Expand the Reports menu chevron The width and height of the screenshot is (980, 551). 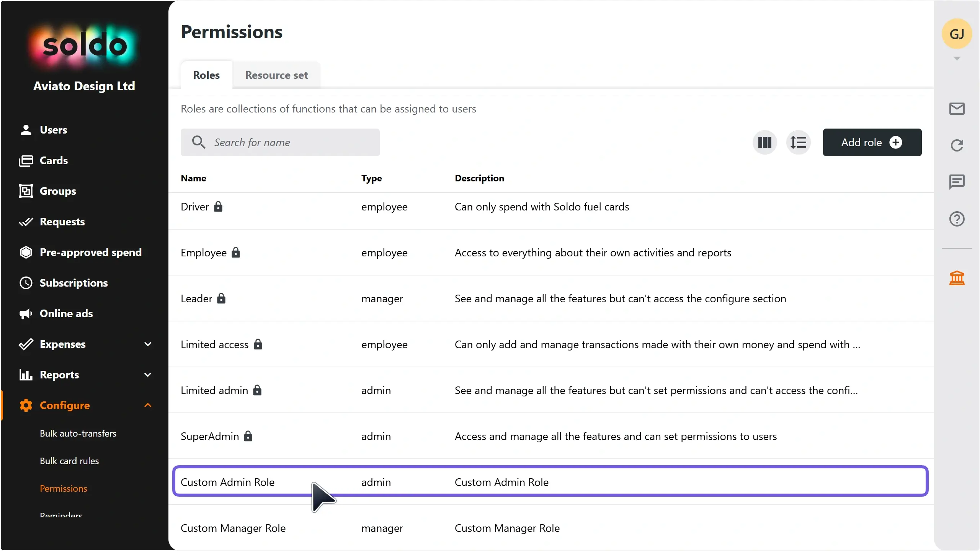coord(148,375)
